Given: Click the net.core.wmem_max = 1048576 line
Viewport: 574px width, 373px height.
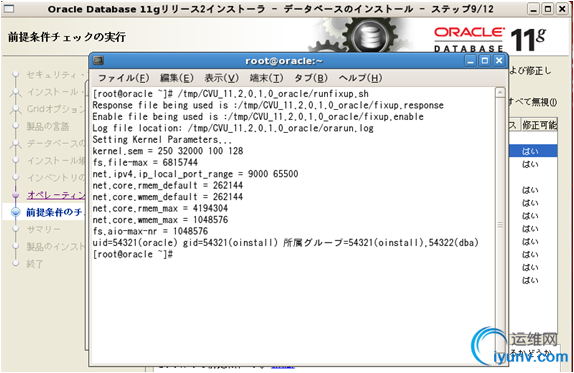Looking at the screenshot, I should pos(160,220).
